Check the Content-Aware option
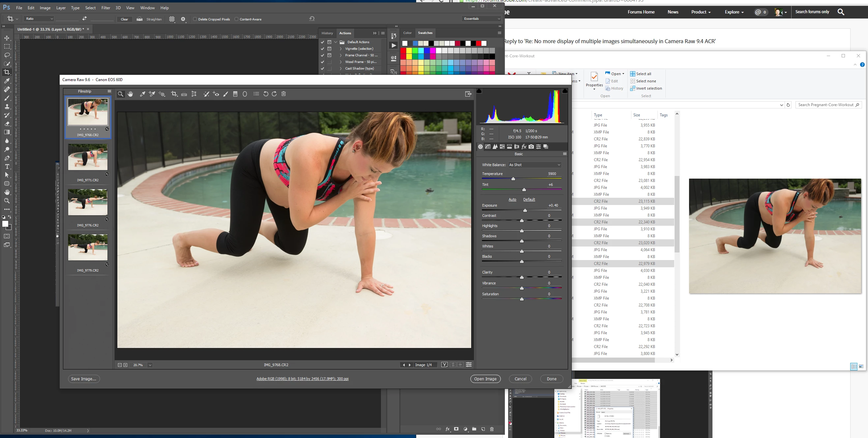Image resolution: width=868 pixels, height=438 pixels. [236, 19]
